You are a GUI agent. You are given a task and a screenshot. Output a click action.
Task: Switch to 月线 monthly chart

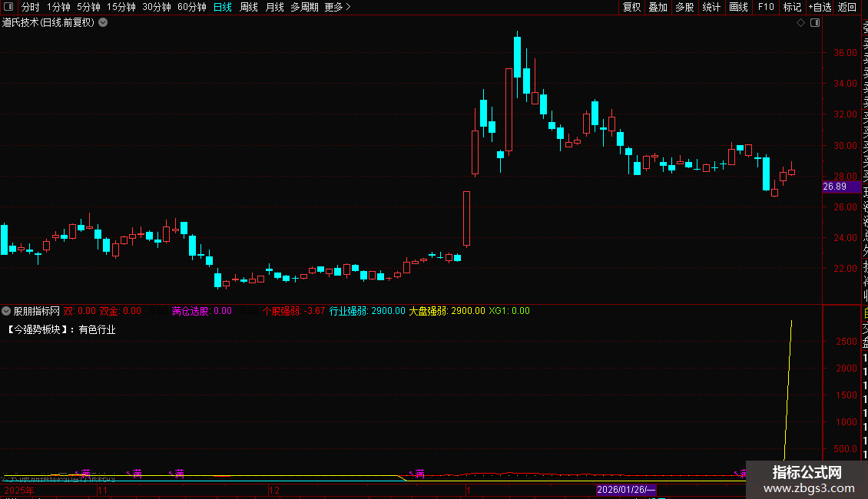pos(274,7)
